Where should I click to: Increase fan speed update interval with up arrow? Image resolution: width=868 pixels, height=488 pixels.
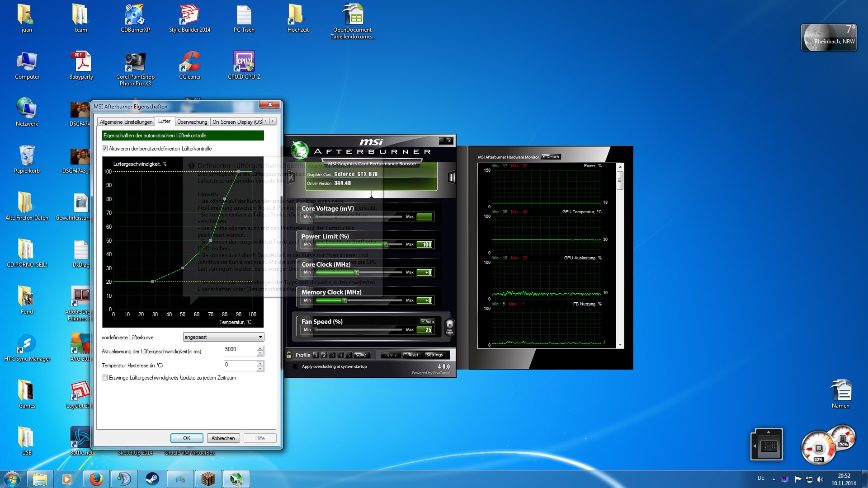tap(260, 347)
